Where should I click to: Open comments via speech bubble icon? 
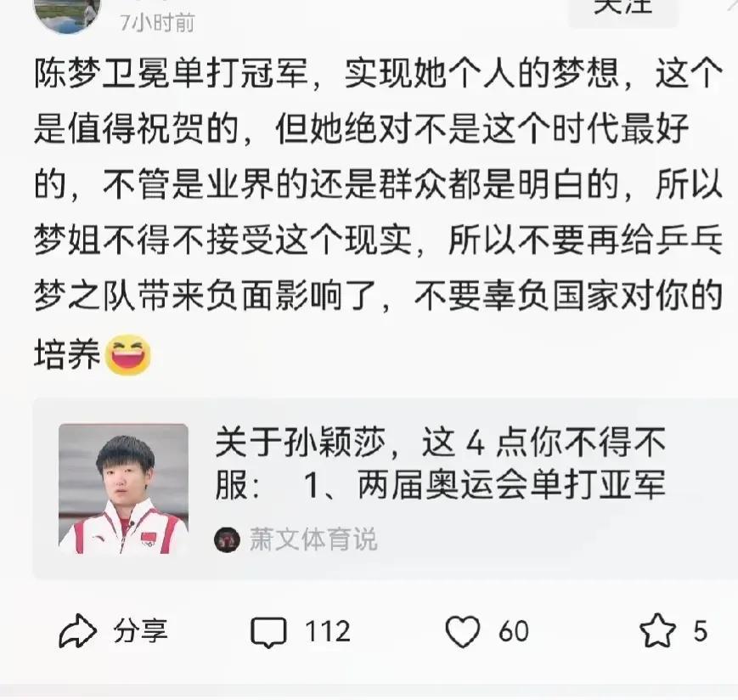(x=268, y=632)
